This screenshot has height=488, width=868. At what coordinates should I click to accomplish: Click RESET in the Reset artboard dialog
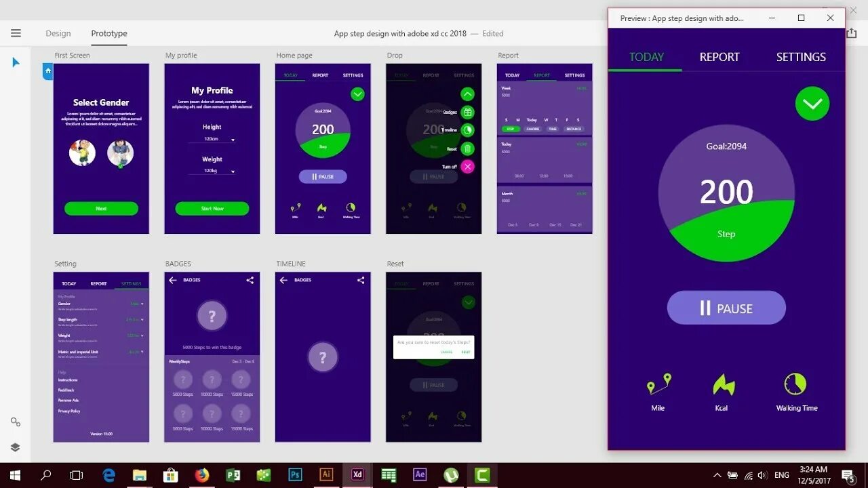click(466, 352)
